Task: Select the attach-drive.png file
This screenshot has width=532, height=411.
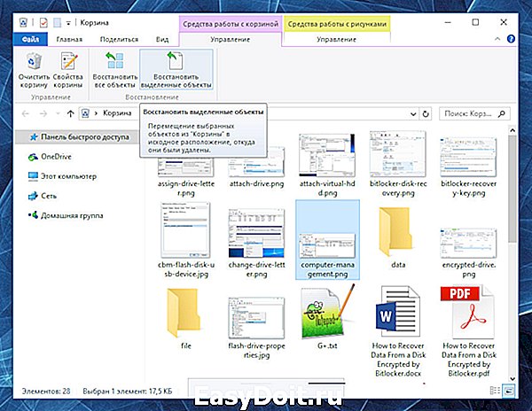Action: 256,169
